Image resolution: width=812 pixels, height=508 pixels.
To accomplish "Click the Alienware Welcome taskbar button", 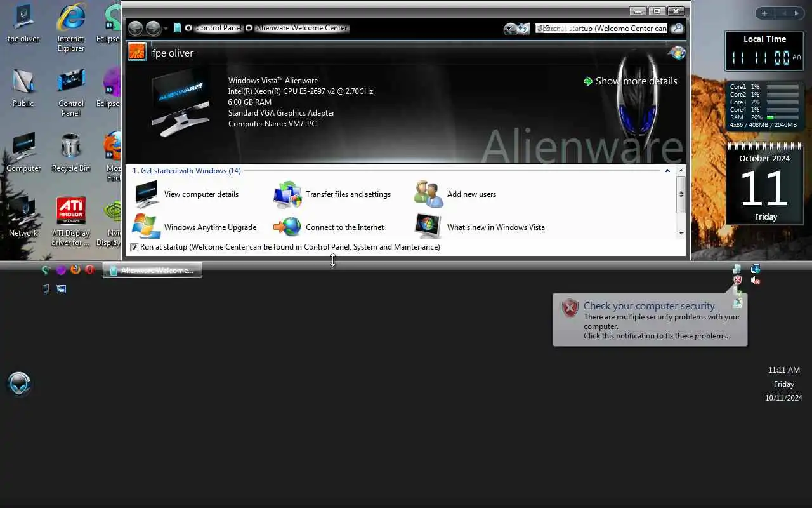I will tap(152, 270).
